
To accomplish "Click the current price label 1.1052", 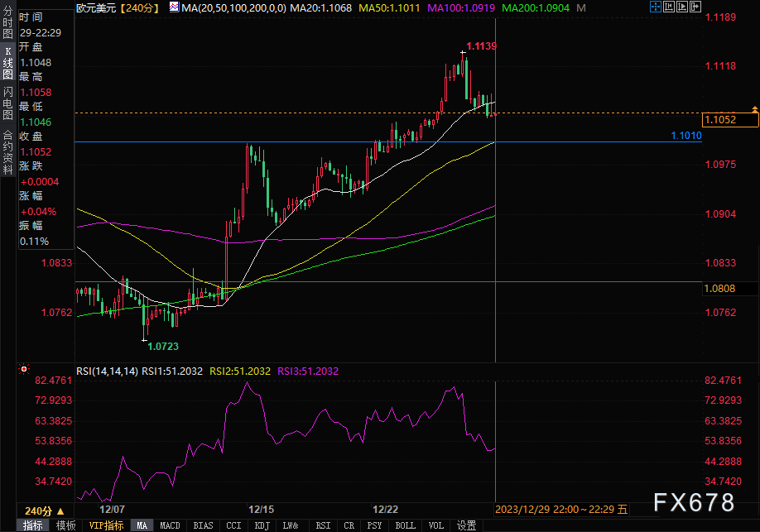I will (729, 120).
